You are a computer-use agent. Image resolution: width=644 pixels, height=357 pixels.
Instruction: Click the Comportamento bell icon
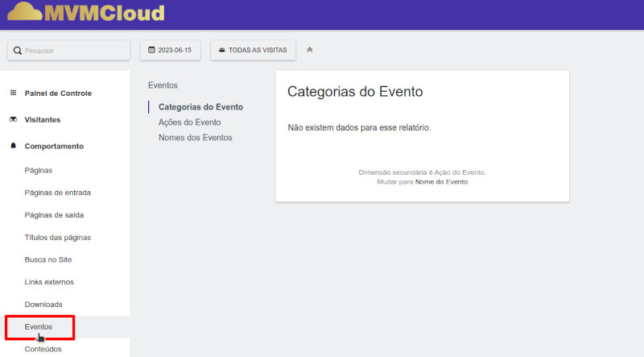13,146
